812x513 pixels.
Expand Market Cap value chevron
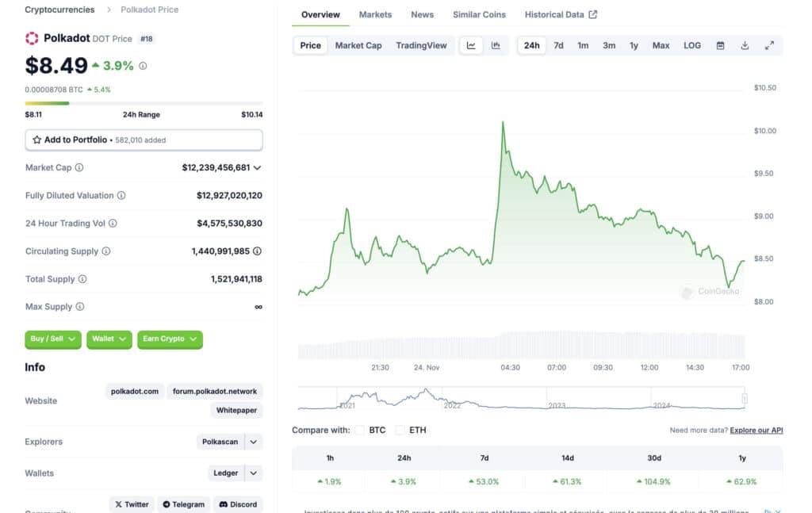[x=258, y=168]
